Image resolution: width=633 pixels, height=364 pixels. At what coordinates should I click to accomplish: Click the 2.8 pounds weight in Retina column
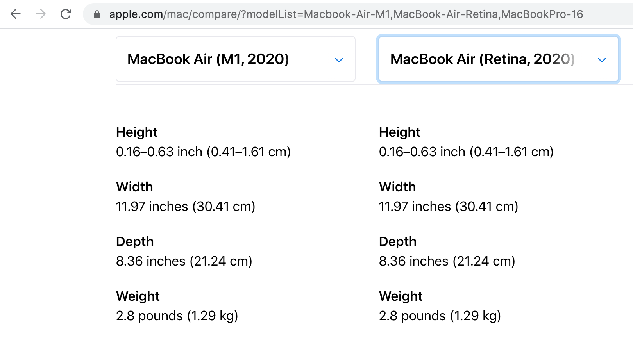pyautogui.click(x=440, y=316)
